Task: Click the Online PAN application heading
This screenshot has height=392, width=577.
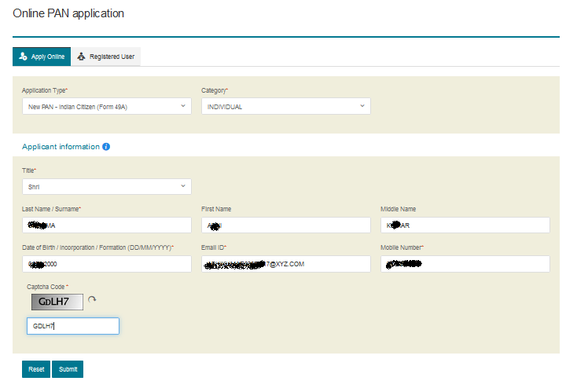Action: (68, 14)
